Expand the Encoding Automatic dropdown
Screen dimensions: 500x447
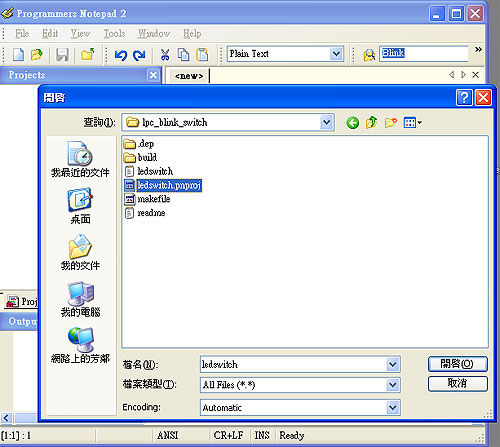pyautogui.click(x=393, y=407)
